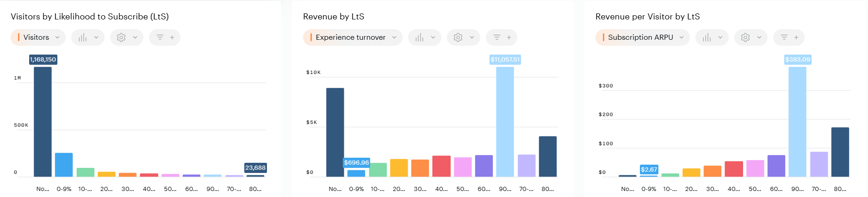Screen dimensions: 868x197
Task: Add a filter in Revenue per Visitor panel
Action: click(x=789, y=37)
